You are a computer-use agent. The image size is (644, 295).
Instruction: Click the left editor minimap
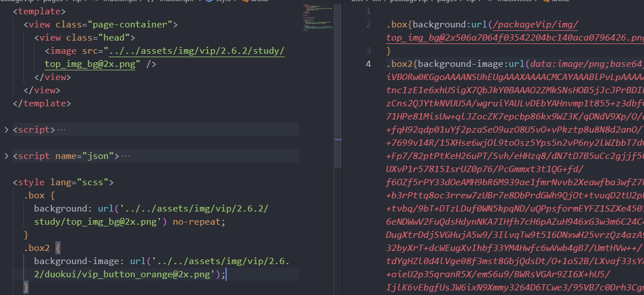(x=318, y=17)
